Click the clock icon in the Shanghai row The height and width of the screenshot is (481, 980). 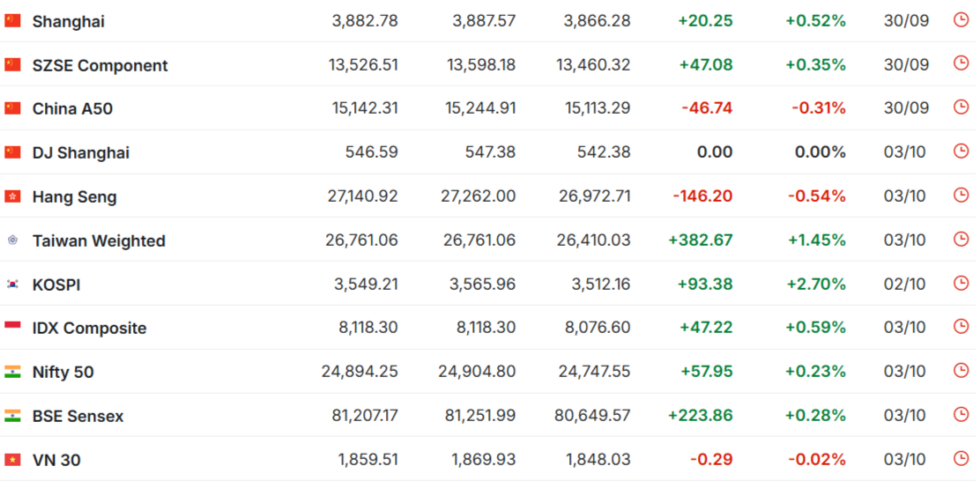pos(961,19)
